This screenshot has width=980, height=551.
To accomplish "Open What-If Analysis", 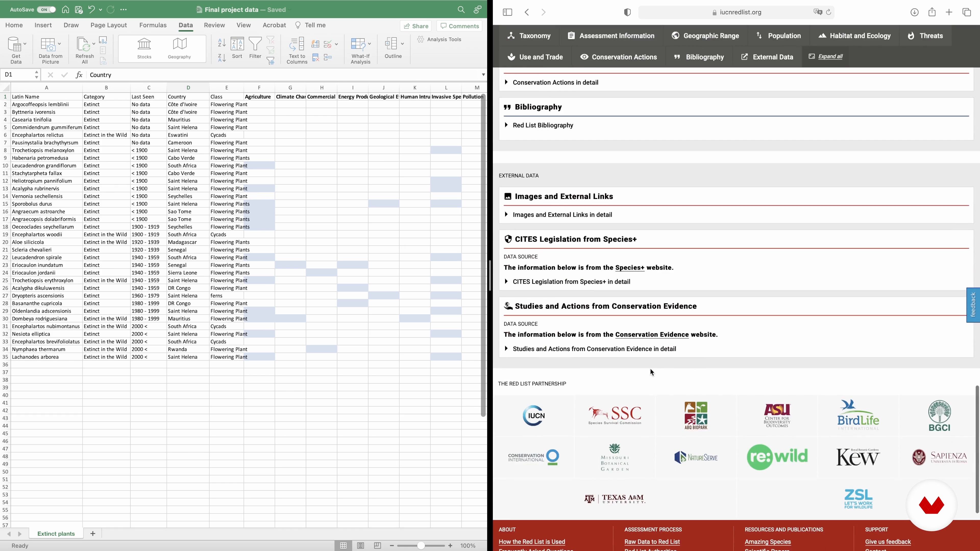I will pyautogui.click(x=360, y=50).
